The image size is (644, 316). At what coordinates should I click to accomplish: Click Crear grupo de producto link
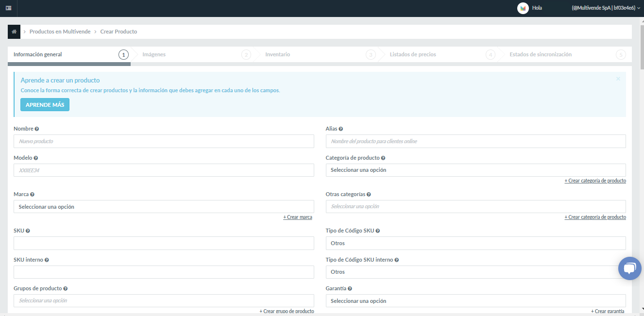tap(287, 311)
